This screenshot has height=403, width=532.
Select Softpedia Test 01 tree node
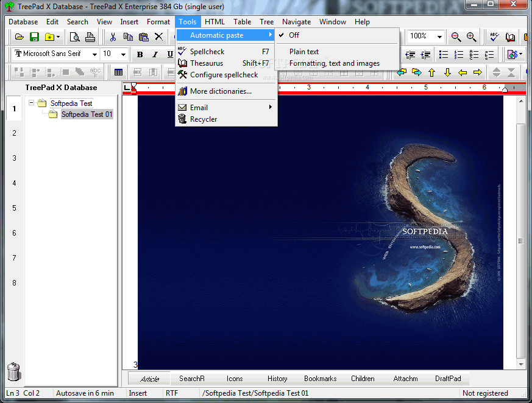point(87,114)
